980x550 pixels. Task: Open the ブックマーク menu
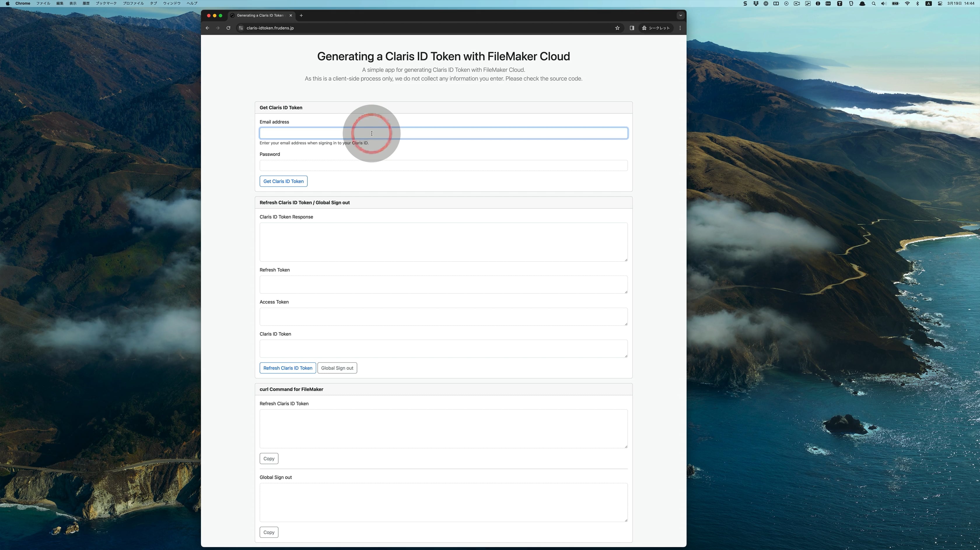pyautogui.click(x=106, y=3)
